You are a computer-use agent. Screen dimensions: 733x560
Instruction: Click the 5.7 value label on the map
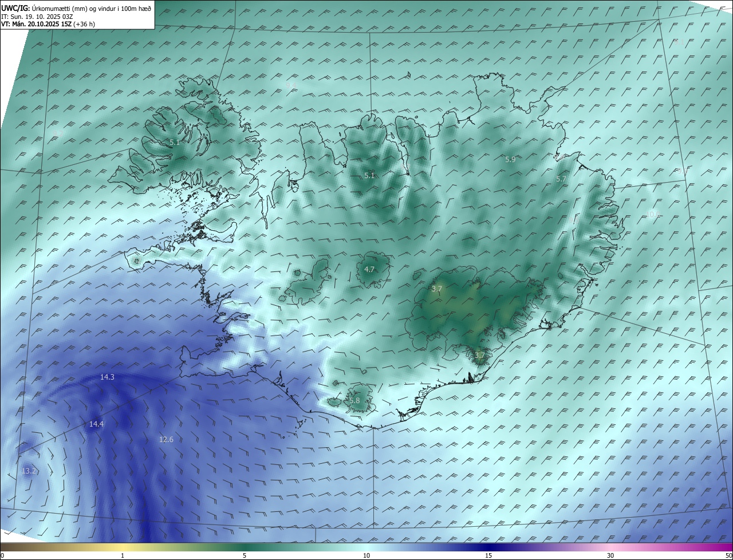[561, 179]
